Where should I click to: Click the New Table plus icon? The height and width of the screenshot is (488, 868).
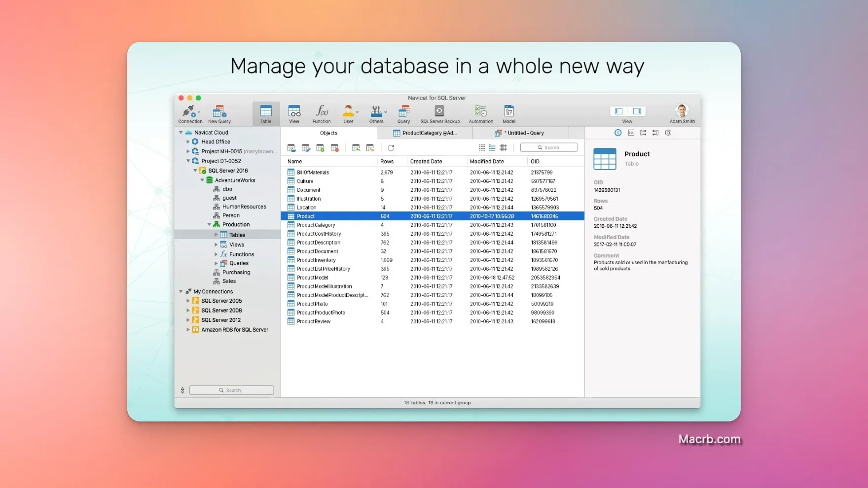(320, 148)
